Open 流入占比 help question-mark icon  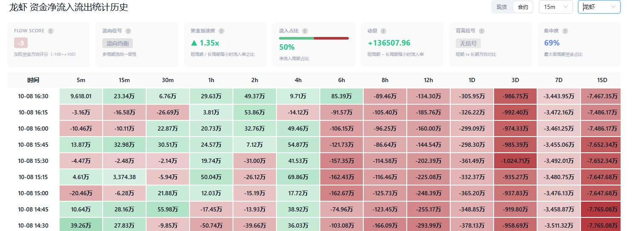tap(305, 31)
